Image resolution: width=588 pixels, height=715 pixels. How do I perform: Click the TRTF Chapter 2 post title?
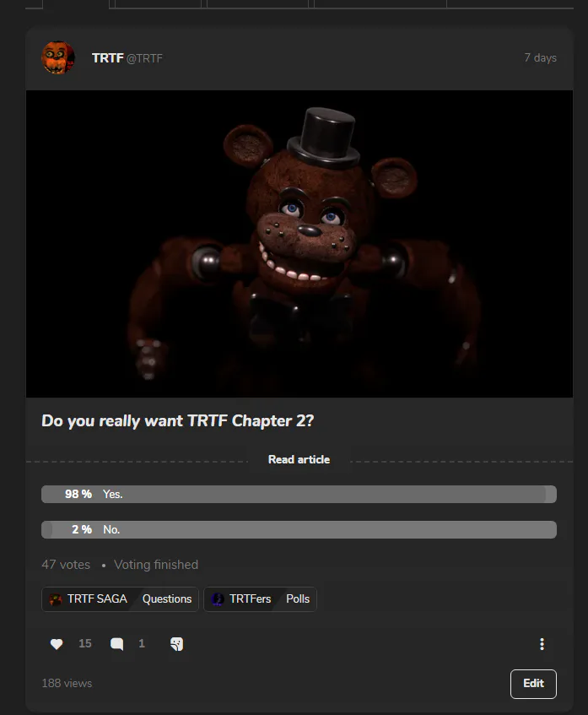pyautogui.click(x=178, y=421)
